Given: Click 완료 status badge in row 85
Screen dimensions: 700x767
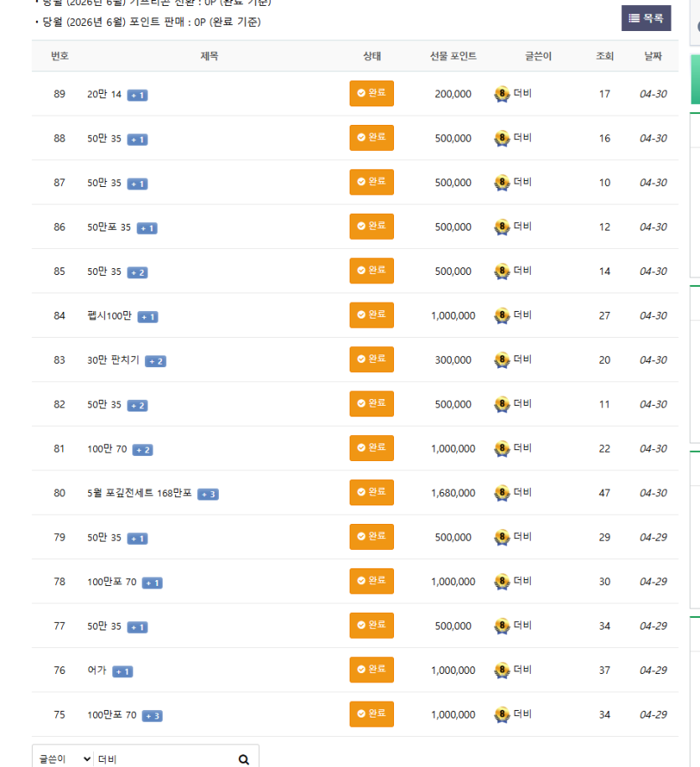Looking at the screenshot, I should tap(371, 271).
